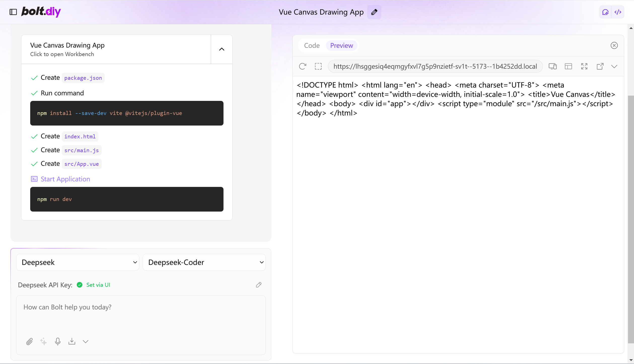The width and height of the screenshot is (634, 364).
Task: Expand the preview options chevron
Action: 614,66
